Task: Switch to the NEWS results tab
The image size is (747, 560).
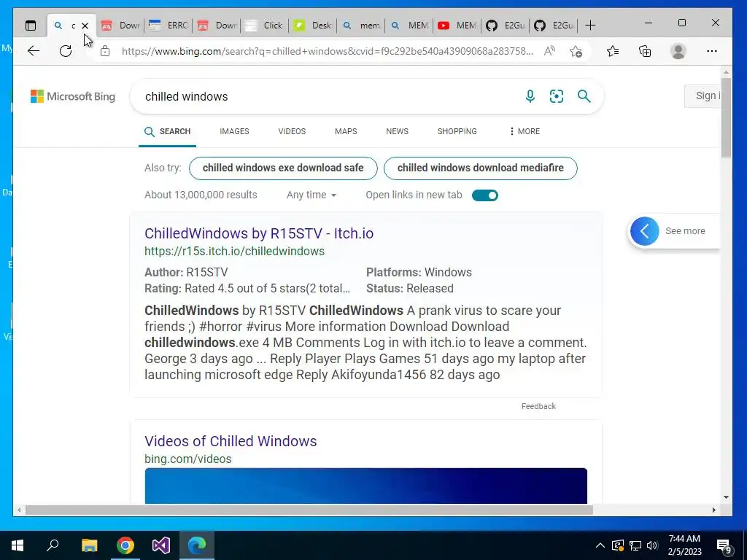Action: coord(398,131)
